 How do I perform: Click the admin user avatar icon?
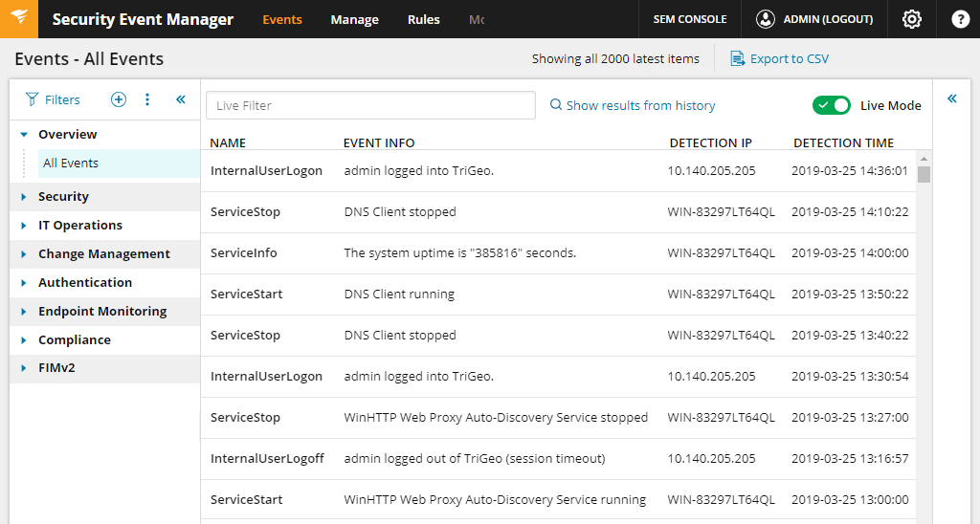click(765, 19)
